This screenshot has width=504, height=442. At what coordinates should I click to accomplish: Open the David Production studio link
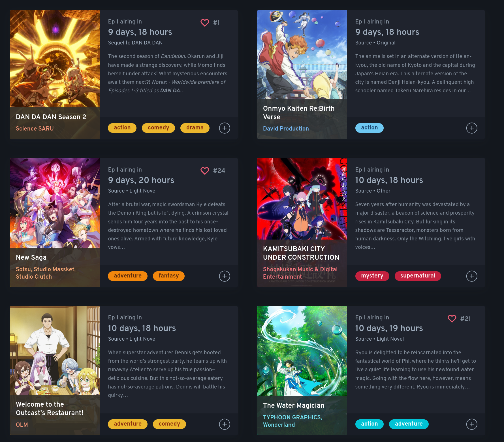click(286, 129)
